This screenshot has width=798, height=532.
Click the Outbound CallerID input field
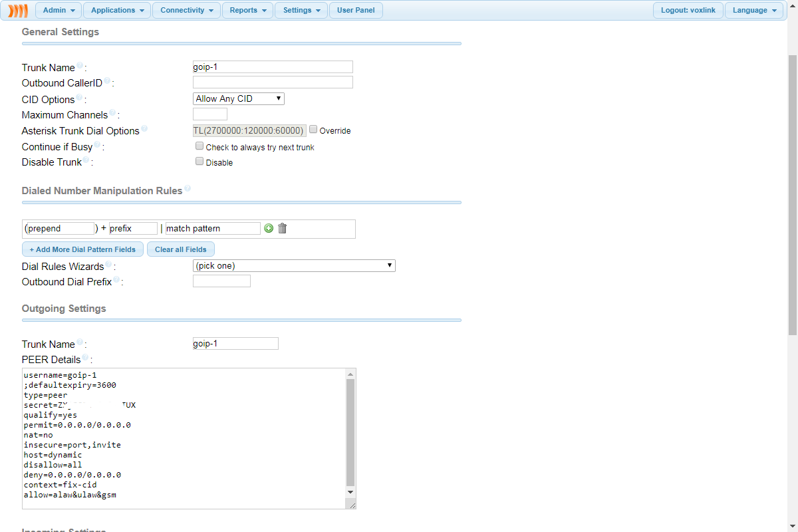tap(273, 82)
